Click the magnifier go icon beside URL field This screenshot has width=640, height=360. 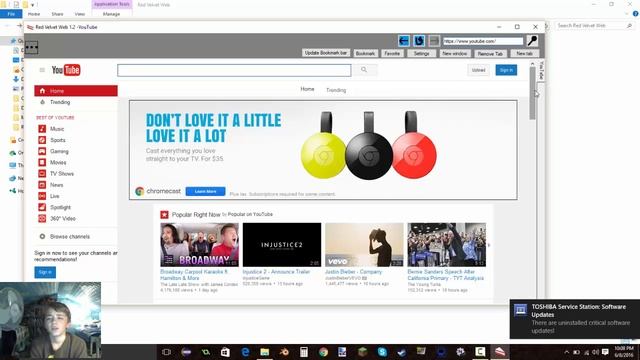coord(532,40)
